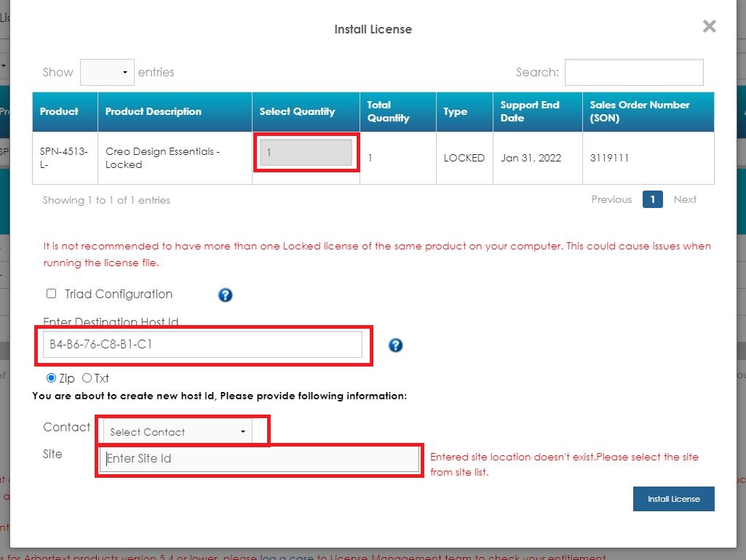Sort by Select Quantity column header

tap(306, 112)
